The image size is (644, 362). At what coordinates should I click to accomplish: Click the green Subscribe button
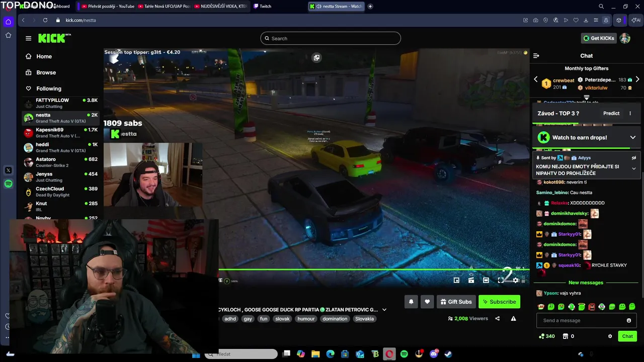499,302
